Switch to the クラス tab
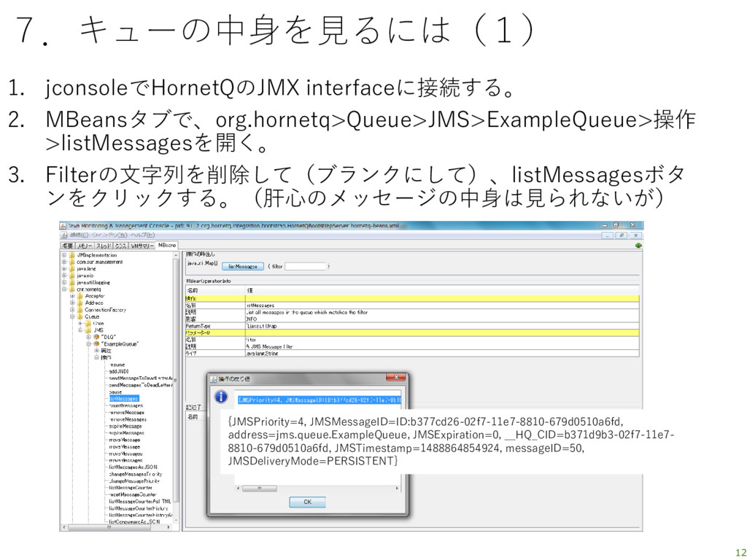This screenshot has height=560, width=747. coord(120,246)
